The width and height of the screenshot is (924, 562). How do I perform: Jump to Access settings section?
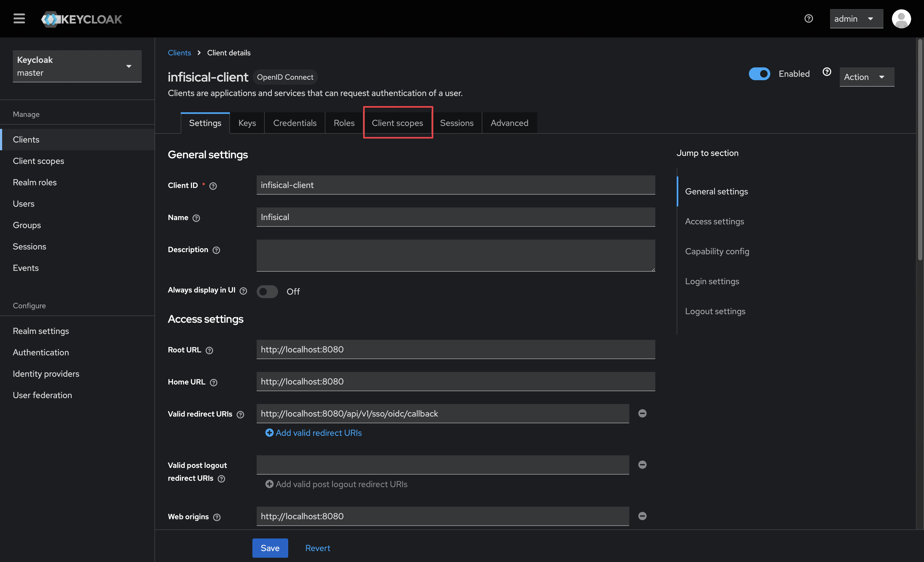(x=714, y=221)
